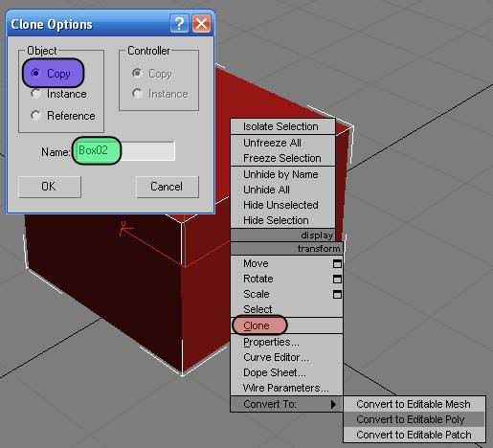Screen dimensions: 493x448
Task: Open Scale transform settings box icon
Action: pos(337,294)
